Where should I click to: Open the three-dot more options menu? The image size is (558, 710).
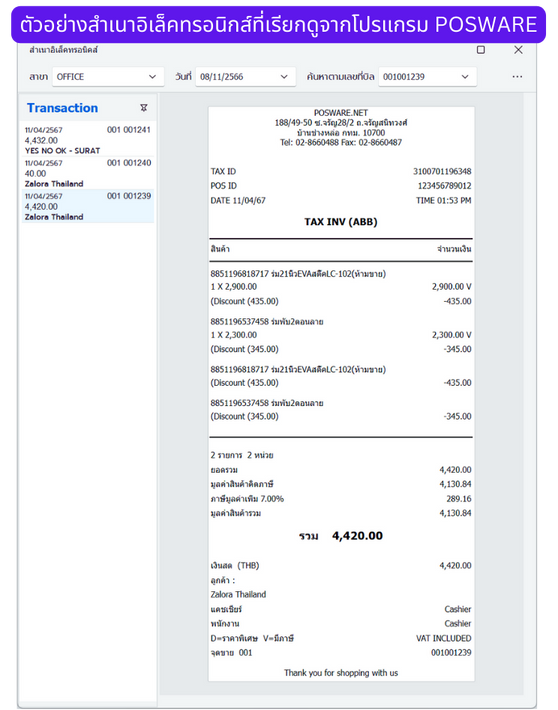point(517,77)
